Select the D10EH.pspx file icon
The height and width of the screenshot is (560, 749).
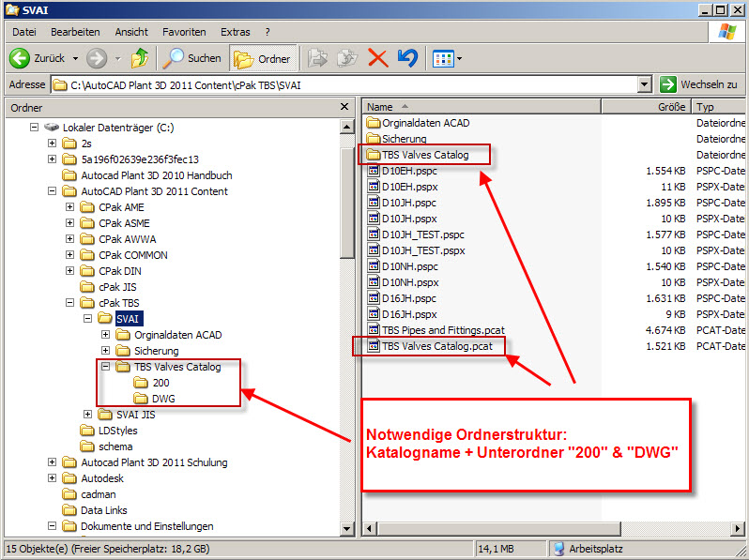click(x=373, y=187)
